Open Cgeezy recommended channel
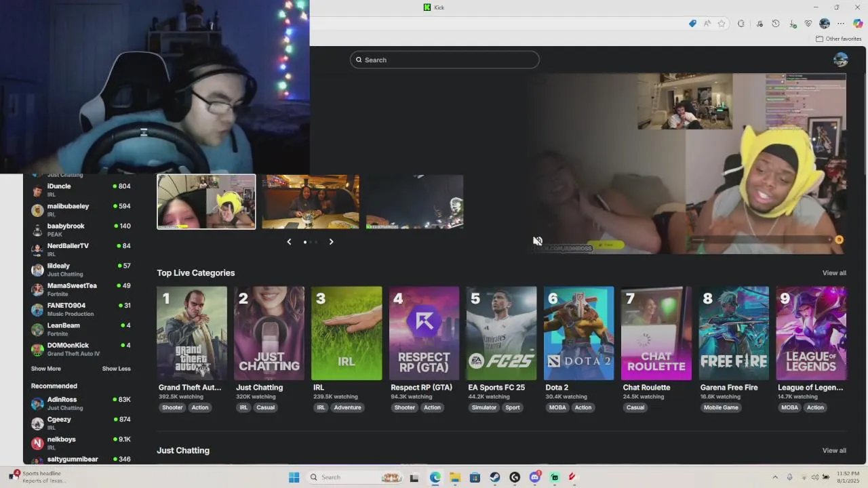 pyautogui.click(x=81, y=423)
